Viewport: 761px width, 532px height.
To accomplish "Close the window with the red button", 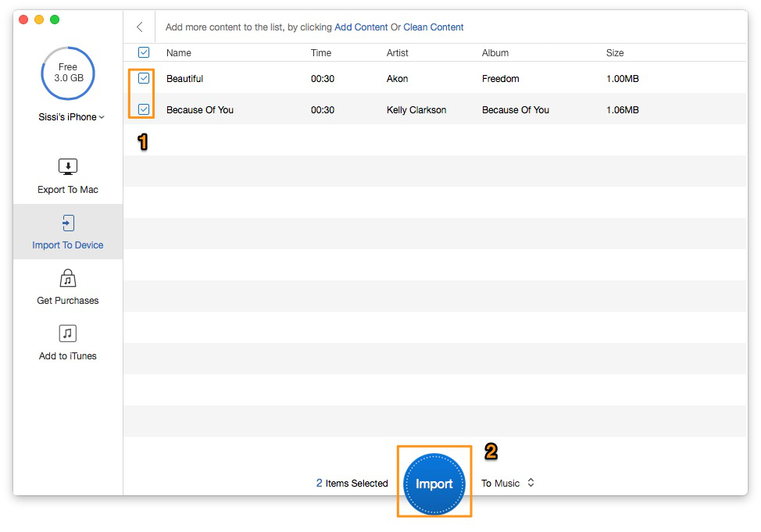I will point(23,20).
